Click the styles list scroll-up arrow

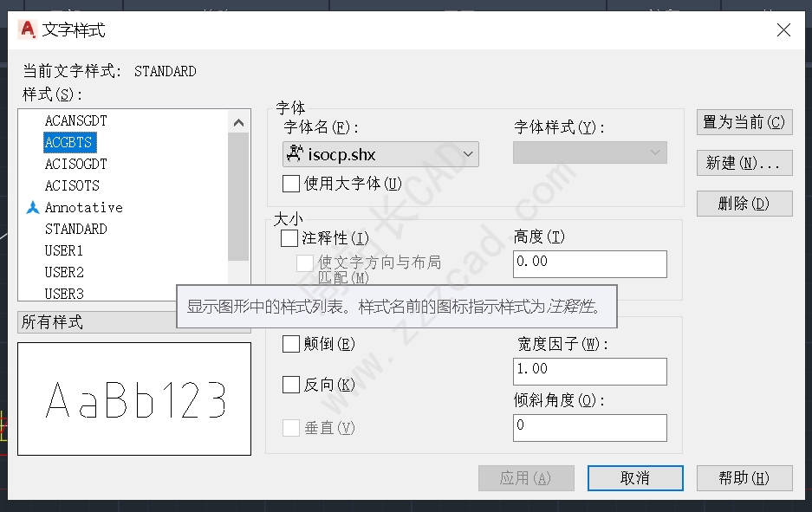(238, 123)
